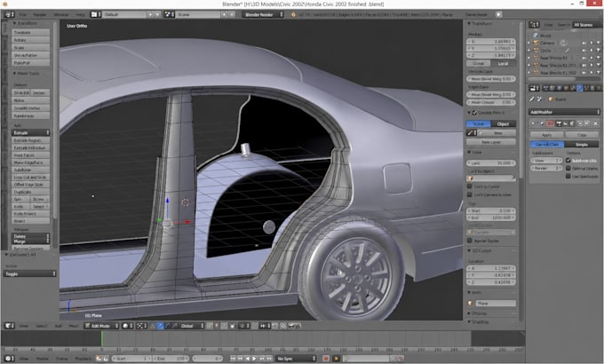The width and height of the screenshot is (604, 364).
Task: Click the Apply modifier button
Action: point(547,135)
